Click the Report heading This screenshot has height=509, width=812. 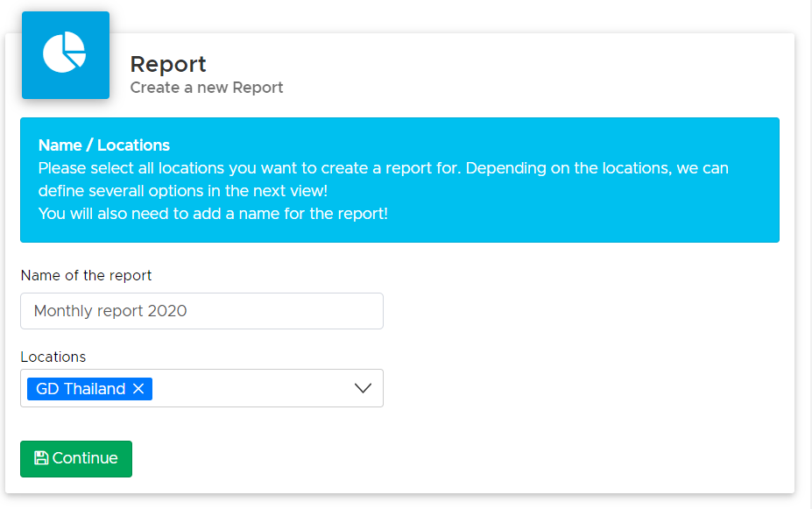(x=168, y=64)
